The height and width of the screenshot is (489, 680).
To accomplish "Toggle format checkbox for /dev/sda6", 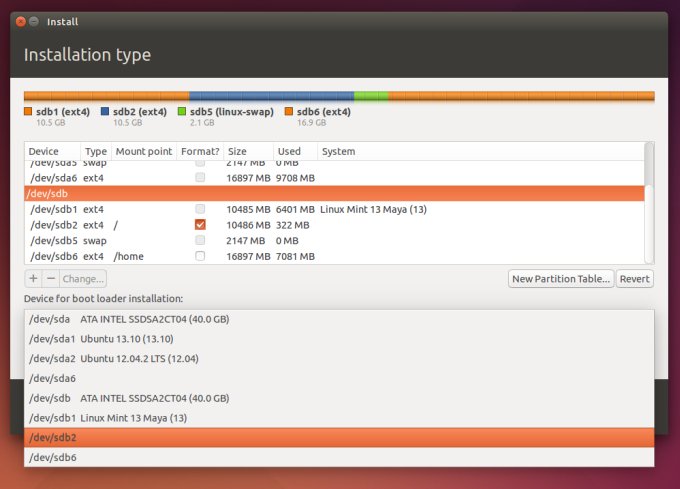I will click(x=200, y=177).
